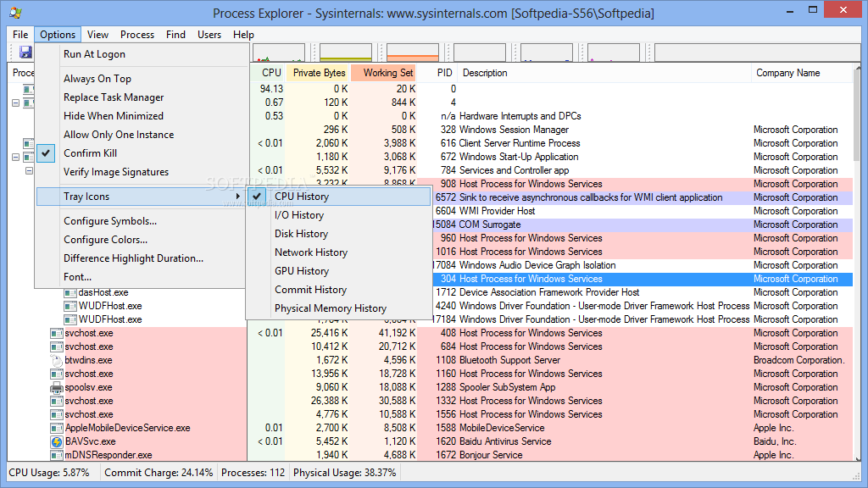Open the orange physical memory mini graph
This screenshot has width=868, height=488.
(x=413, y=53)
